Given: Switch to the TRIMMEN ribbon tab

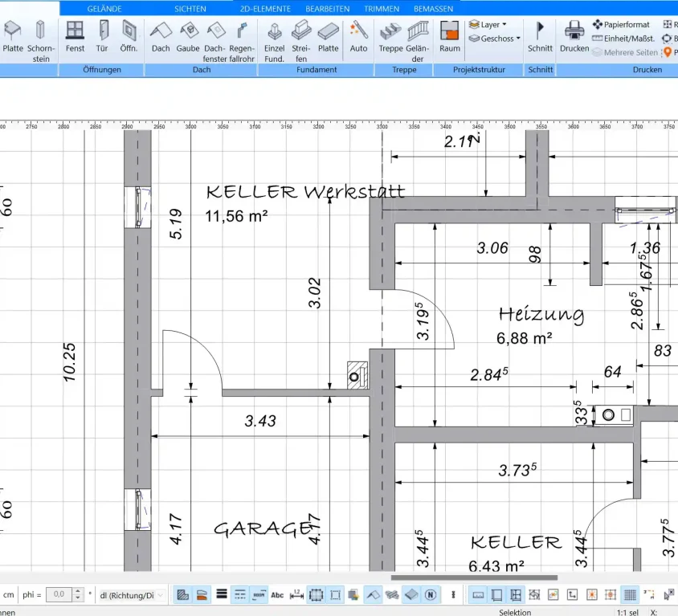Looking at the screenshot, I should click(382, 9).
